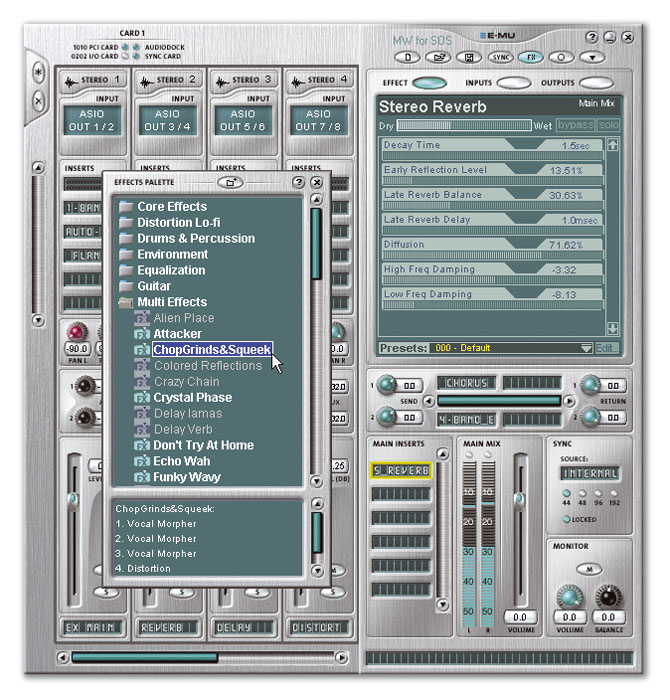
Task: Open Effects Palette help question mark
Action: (298, 183)
